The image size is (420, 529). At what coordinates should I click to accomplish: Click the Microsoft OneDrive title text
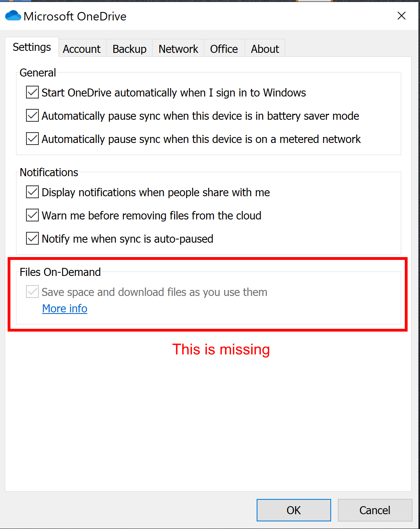click(75, 16)
